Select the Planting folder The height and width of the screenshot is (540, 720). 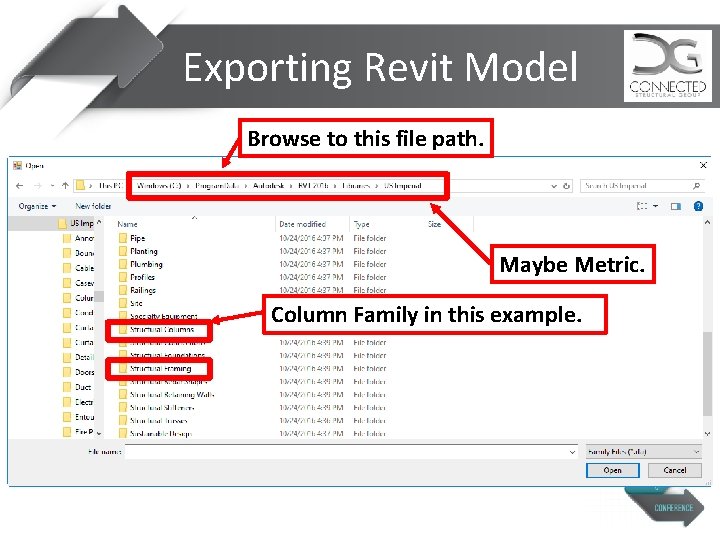tap(144, 251)
